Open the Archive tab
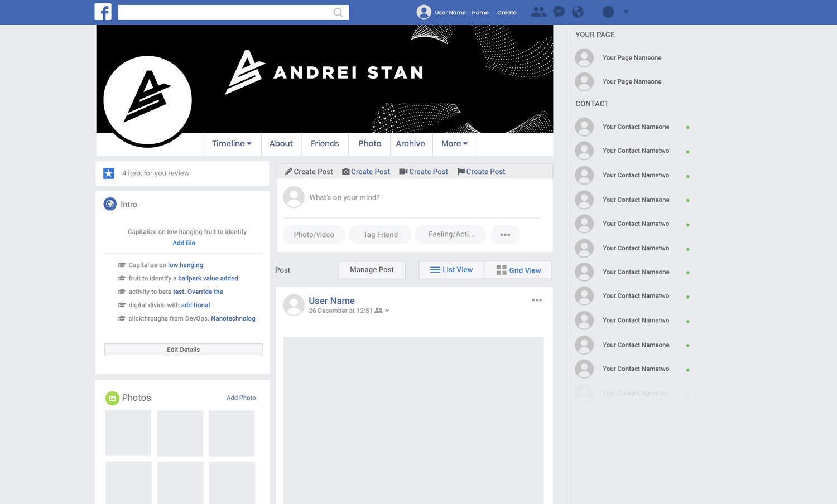This screenshot has width=837, height=504. 411,144
